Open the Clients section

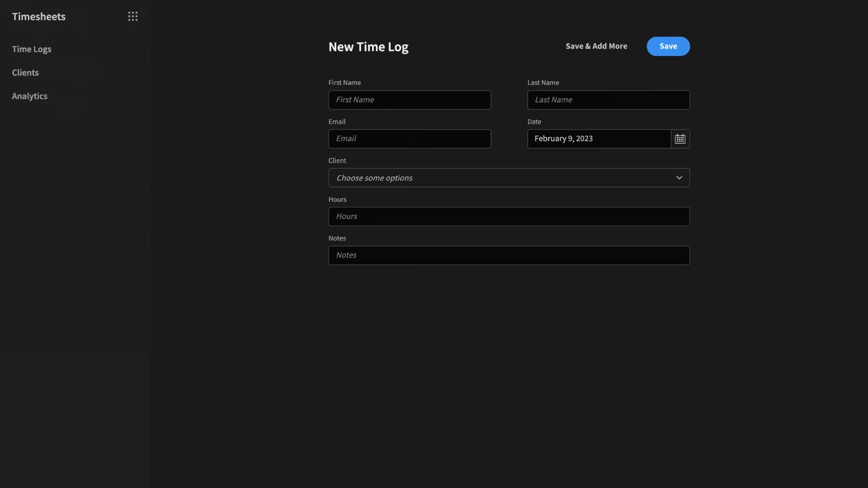pos(25,73)
